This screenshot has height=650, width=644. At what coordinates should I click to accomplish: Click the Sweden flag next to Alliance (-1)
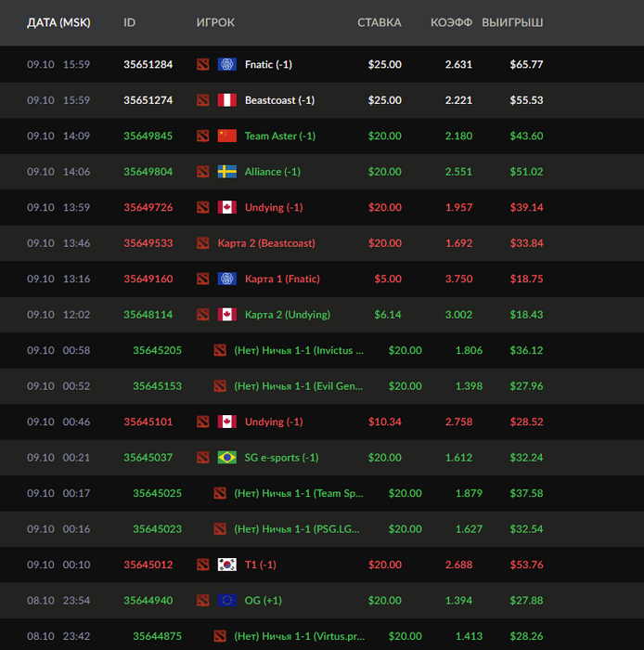(x=226, y=172)
